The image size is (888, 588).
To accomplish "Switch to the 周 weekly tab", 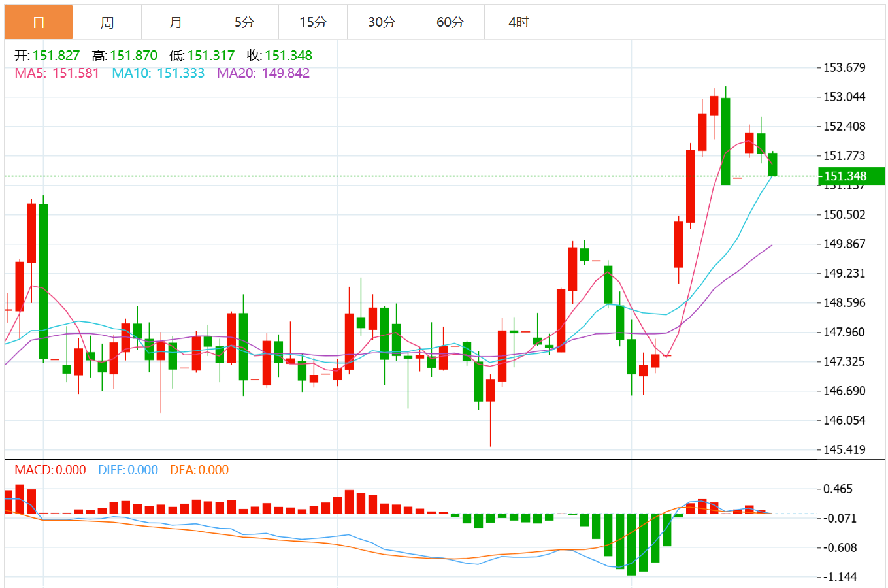I will tap(107, 22).
